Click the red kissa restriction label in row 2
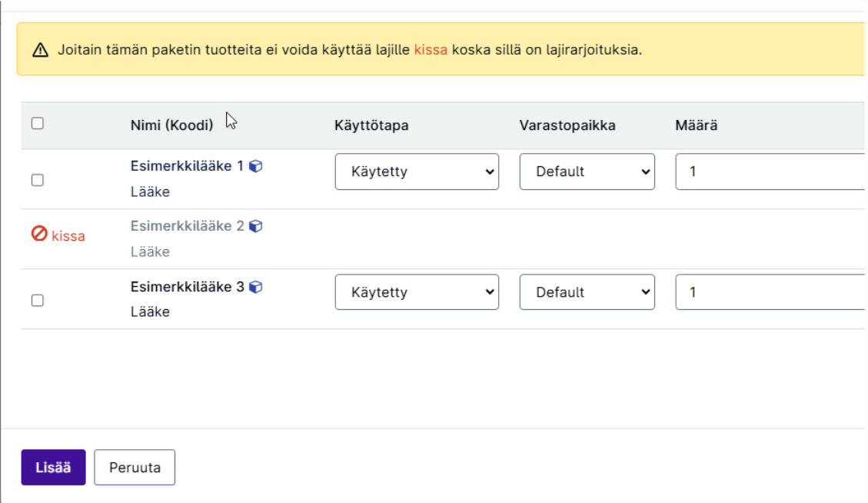This screenshot has height=503, width=868. click(68, 236)
